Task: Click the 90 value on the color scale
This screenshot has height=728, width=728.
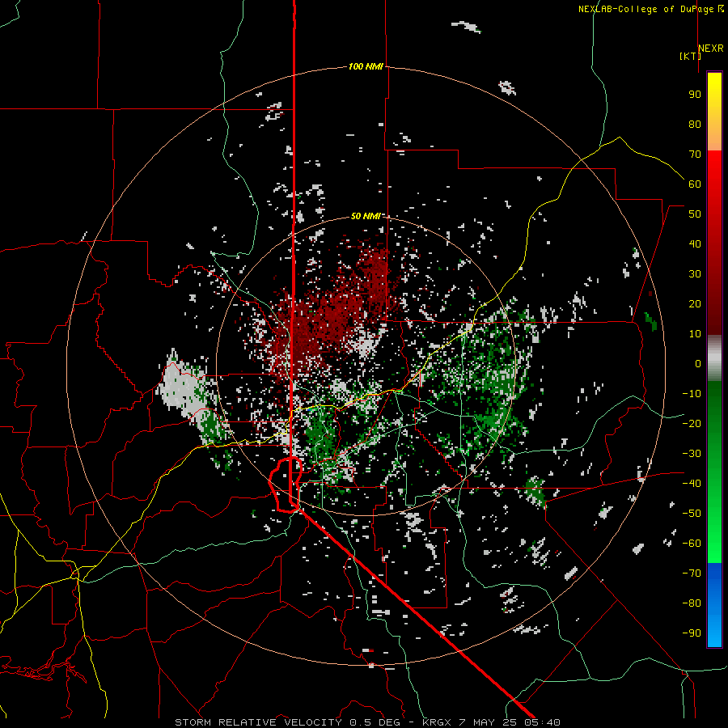Action: (x=695, y=95)
